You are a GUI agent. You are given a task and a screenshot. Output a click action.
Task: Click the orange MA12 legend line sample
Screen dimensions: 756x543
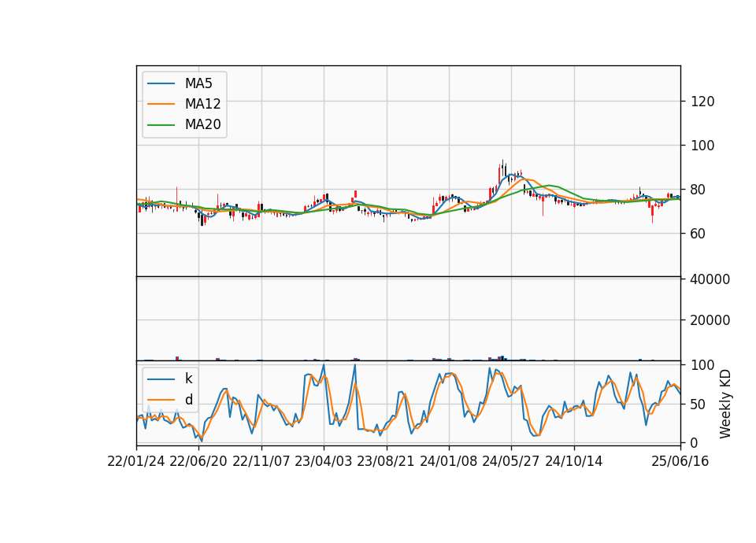[161, 104]
